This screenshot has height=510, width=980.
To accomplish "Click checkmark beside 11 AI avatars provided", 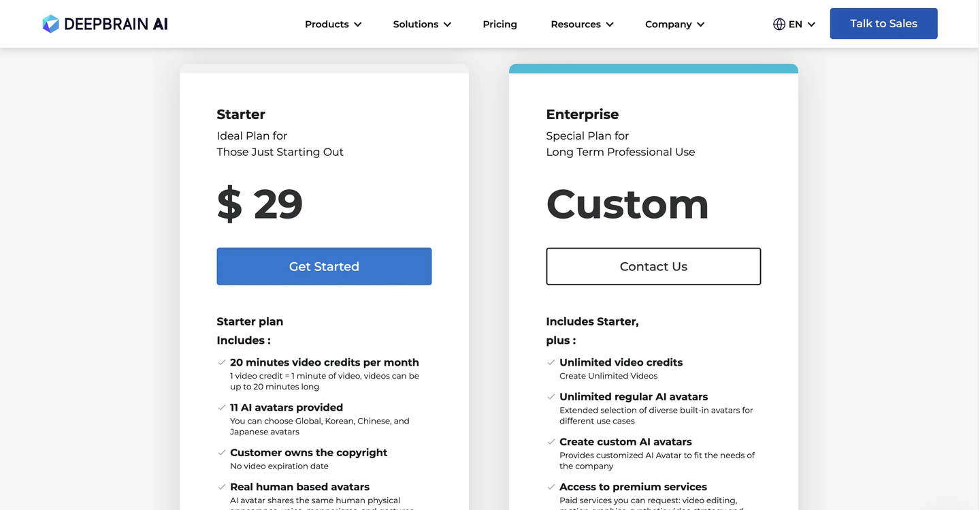I will 222,407.
